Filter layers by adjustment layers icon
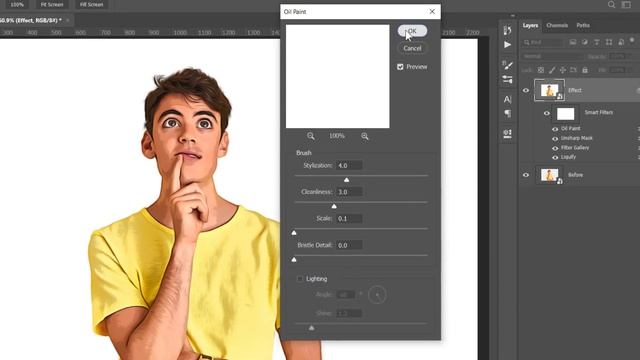This screenshot has width=640, height=360. (584, 42)
